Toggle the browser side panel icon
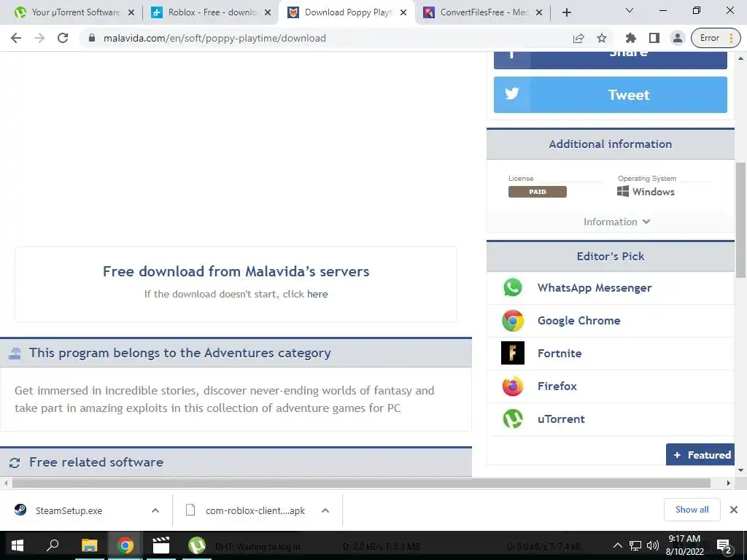 [x=654, y=38]
